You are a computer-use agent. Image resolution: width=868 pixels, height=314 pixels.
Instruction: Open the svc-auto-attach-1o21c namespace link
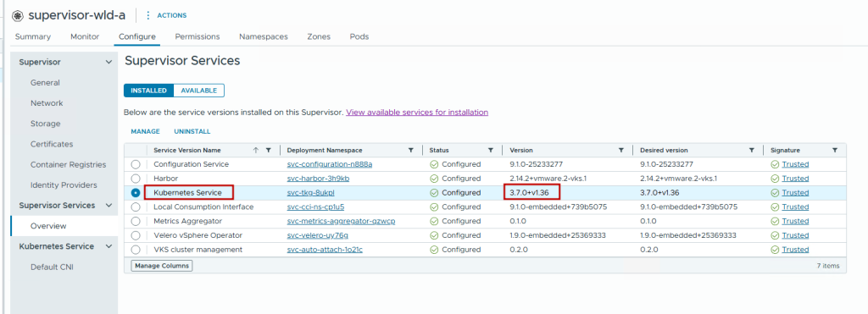click(325, 250)
